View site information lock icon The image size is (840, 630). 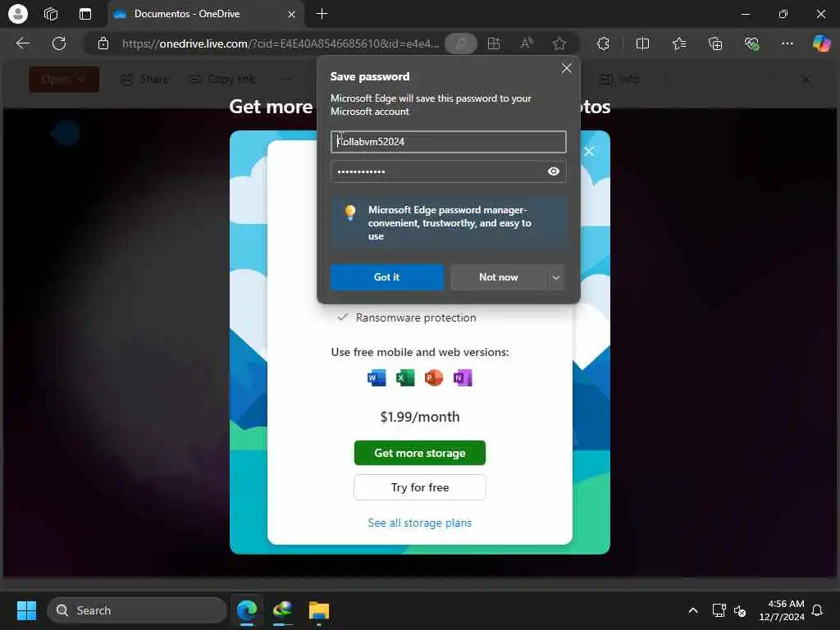click(103, 43)
